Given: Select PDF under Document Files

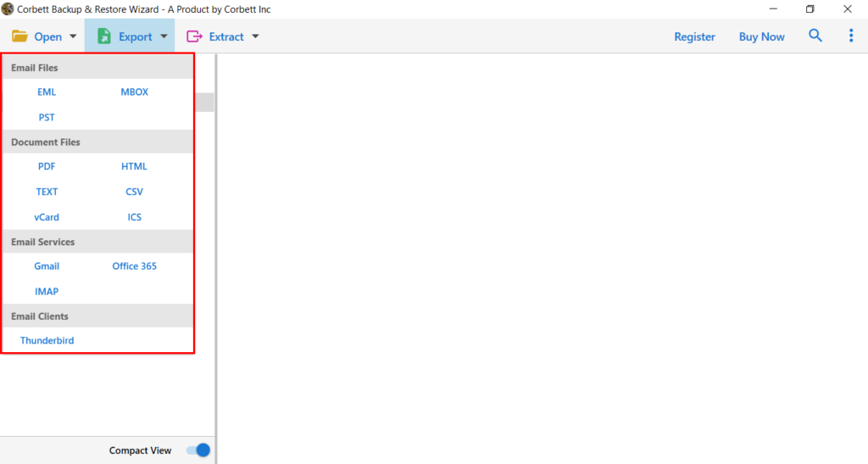Looking at the screenshot, I should click(47, 166).
